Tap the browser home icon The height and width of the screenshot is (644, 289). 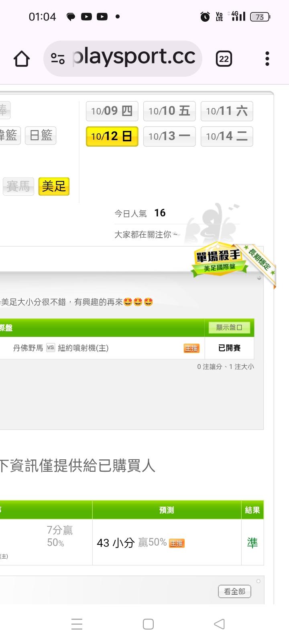pos(22,59)
